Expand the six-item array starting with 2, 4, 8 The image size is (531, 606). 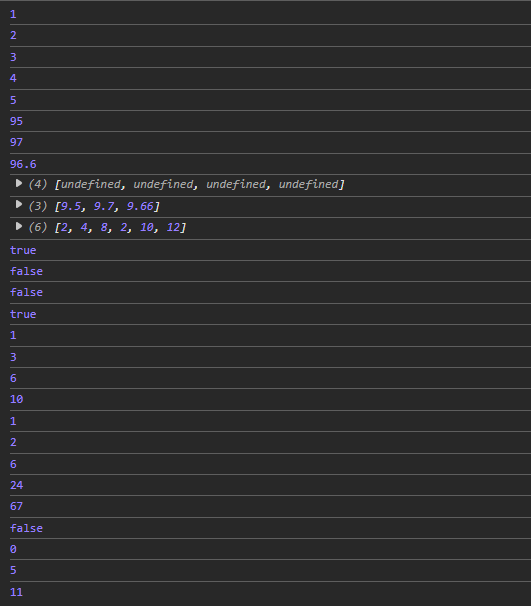tap(18, 226)
